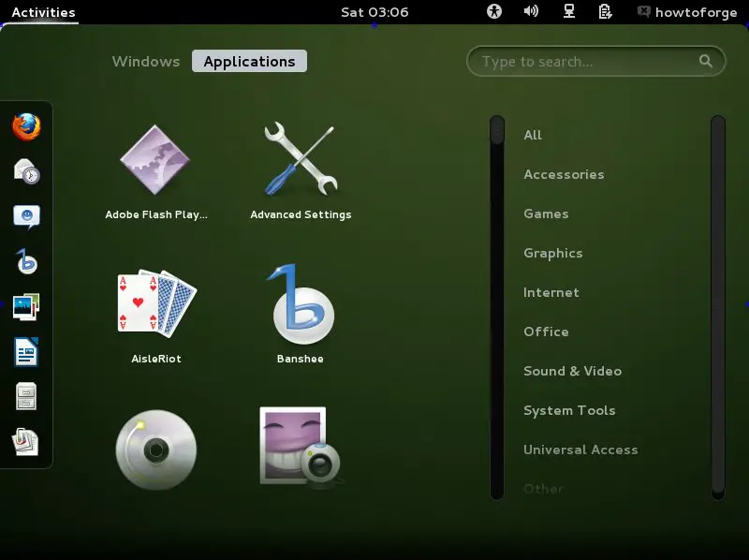The width and height of the screenshot is (749, 560).
Task: Open Evolution mail and calendar in dash
Action: pyautogui.click(x=26, y=171)
